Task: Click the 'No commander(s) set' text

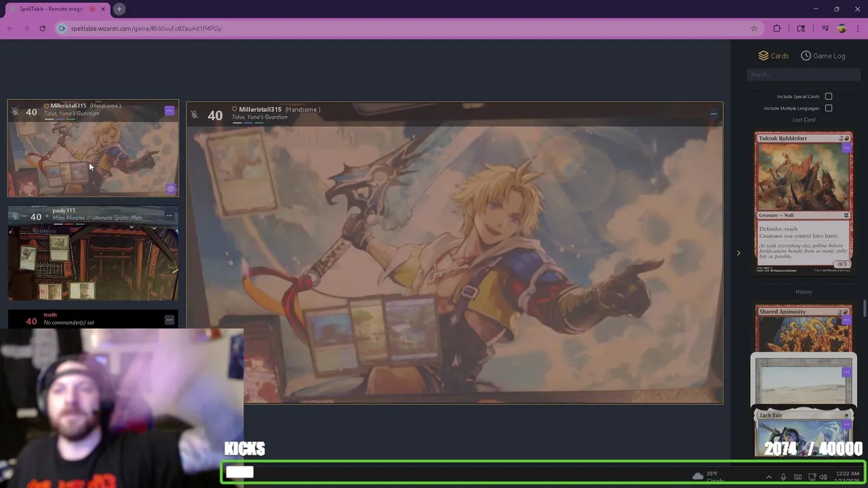Action: click(69, 323)
